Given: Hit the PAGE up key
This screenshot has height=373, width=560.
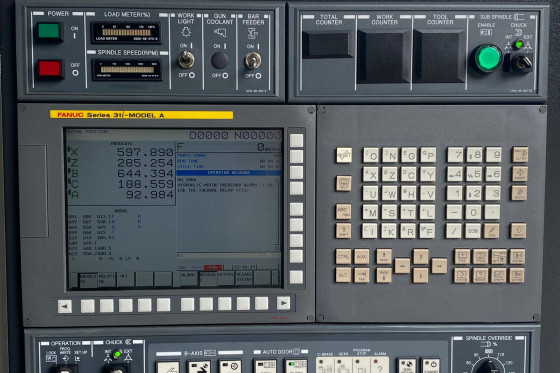Looking at the screenshot, I should point(384,257).
